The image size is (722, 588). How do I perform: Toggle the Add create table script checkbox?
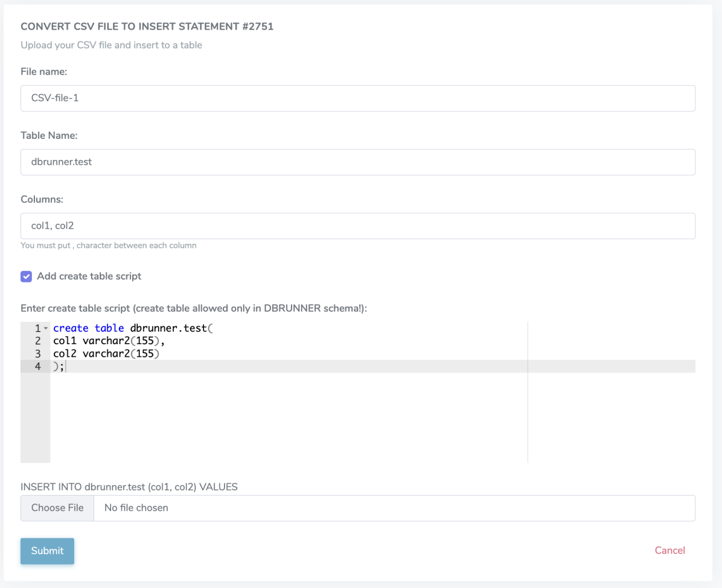click(x=26, y=276)
